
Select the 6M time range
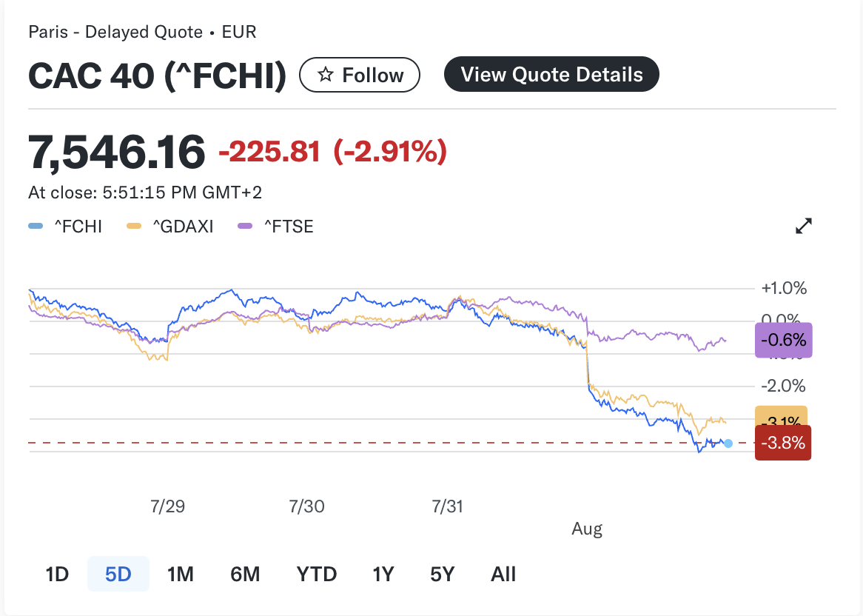[x=245, y=574]
